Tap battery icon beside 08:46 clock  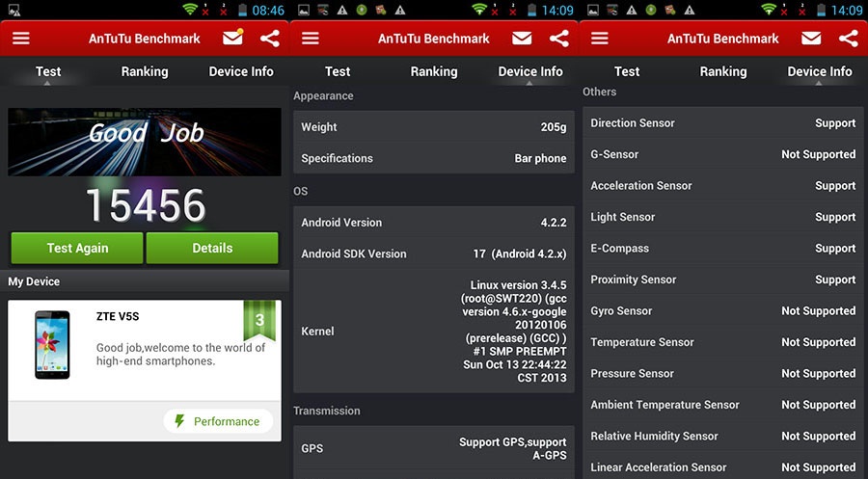[x=242, y=10]
